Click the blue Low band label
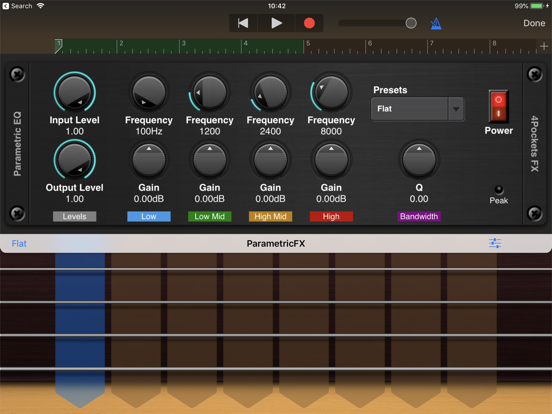This screenshot has height=414, width=552. 149,217
